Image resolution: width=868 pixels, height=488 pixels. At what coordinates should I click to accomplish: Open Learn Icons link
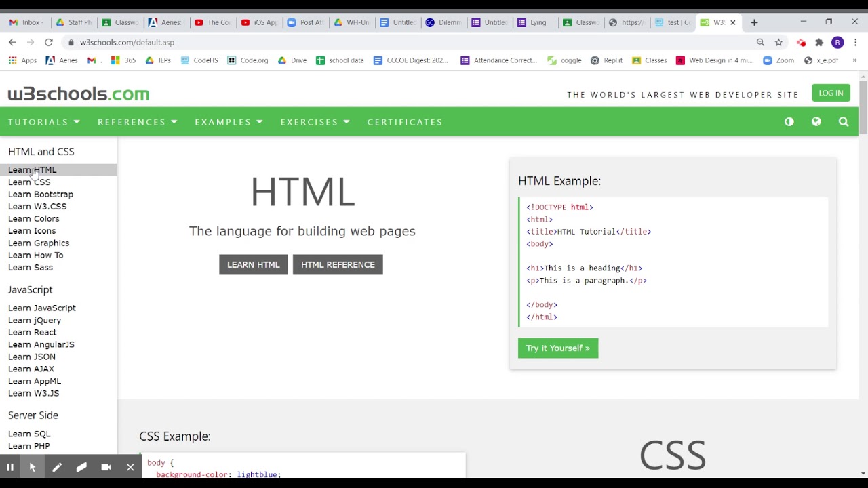click(32, 231)
